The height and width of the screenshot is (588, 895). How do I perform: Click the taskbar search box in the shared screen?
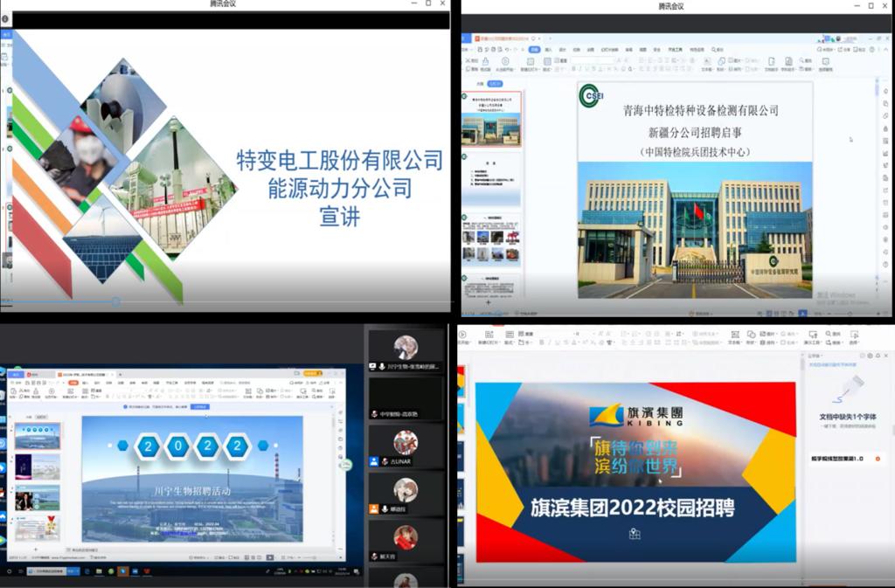click(52, 571)
